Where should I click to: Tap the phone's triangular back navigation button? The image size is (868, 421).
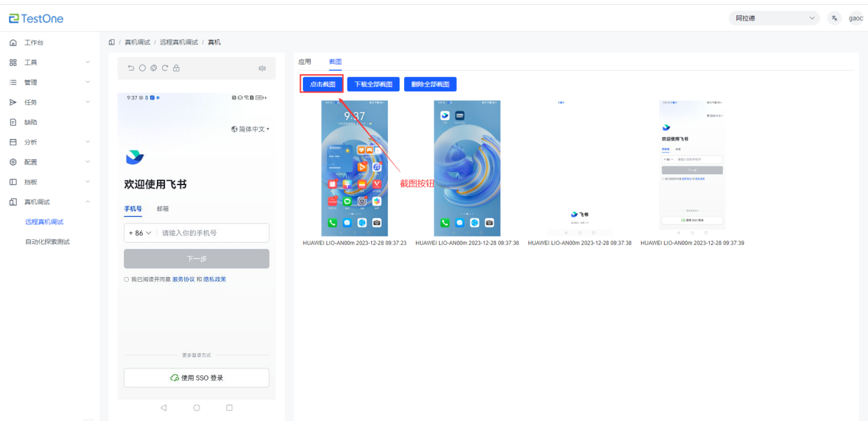164,407
